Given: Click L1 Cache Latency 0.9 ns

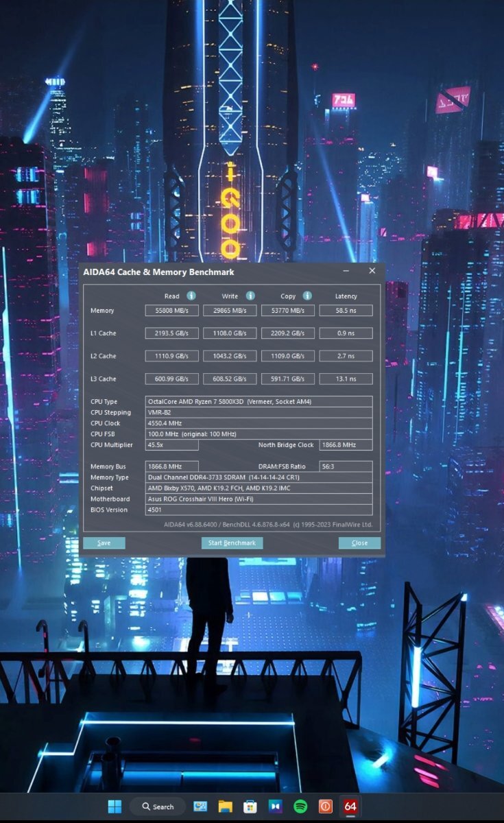Looking at the screenshot, I should click(346, 333).
